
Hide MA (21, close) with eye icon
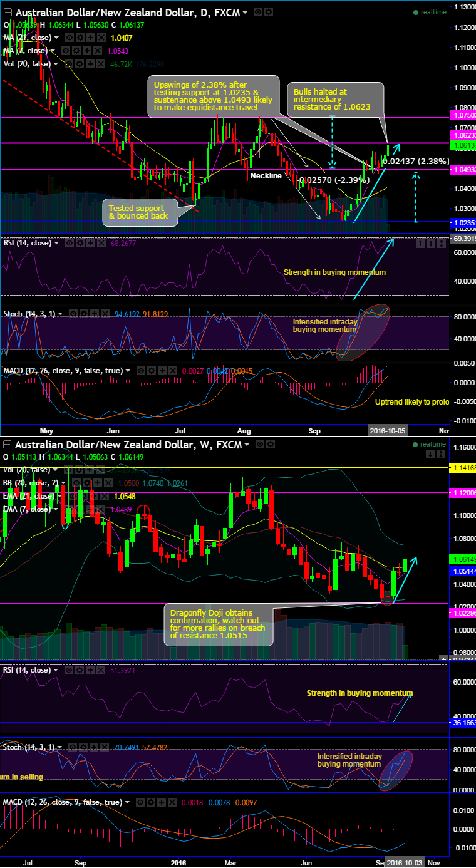pos(69,38)
